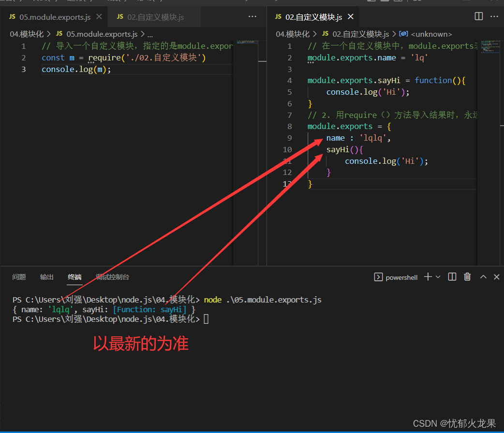The height and width of the screenshot is (433, 504).
Task: Close the terminal panel
Action: click(497, 276)
